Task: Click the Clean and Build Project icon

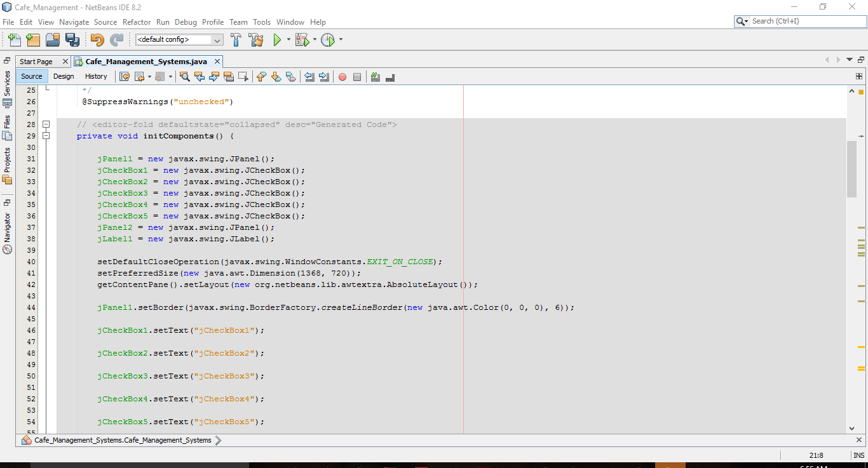Action: [256, 39]
